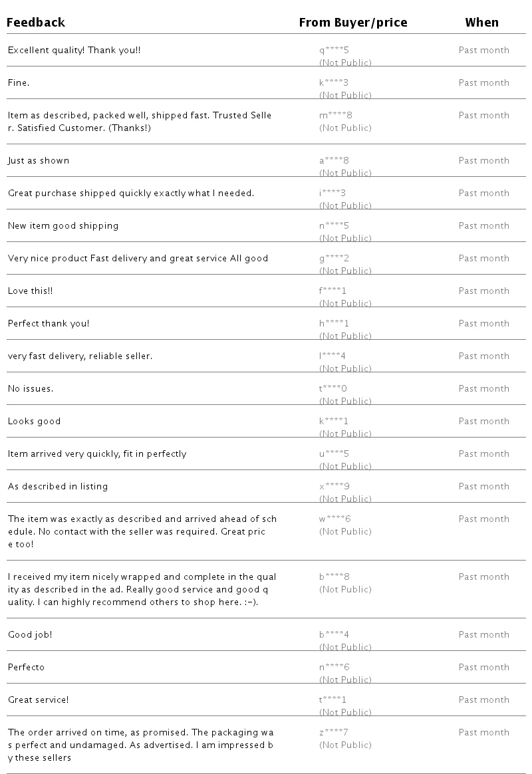
Task: Click 'Past month' beside buyer t****0
Action: 483,388
